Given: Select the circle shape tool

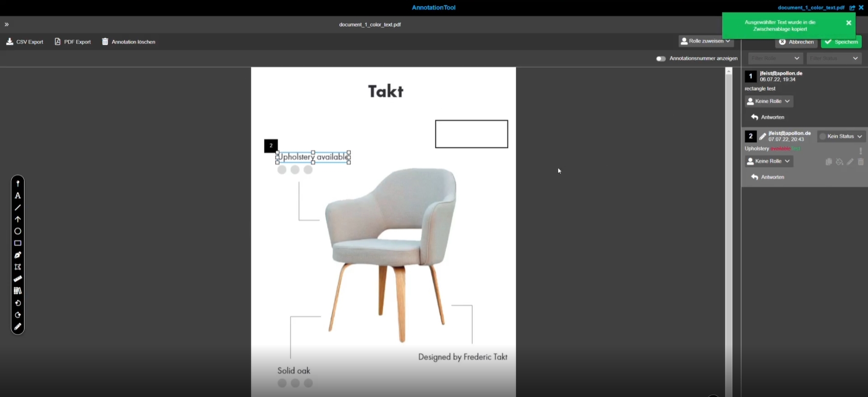Looking at the screenshot, I should point(18,231).
